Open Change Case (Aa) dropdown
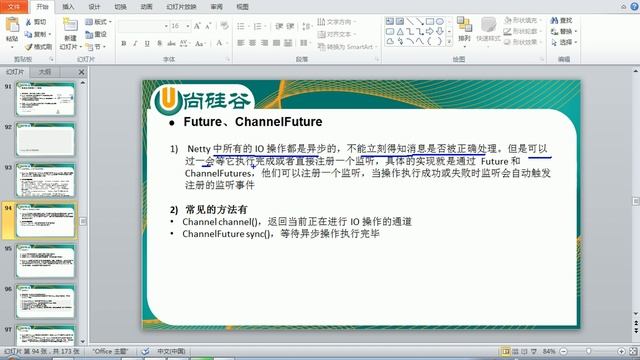Image resolution: width=640 pixels, height=360 pixels. coord(200,43)
